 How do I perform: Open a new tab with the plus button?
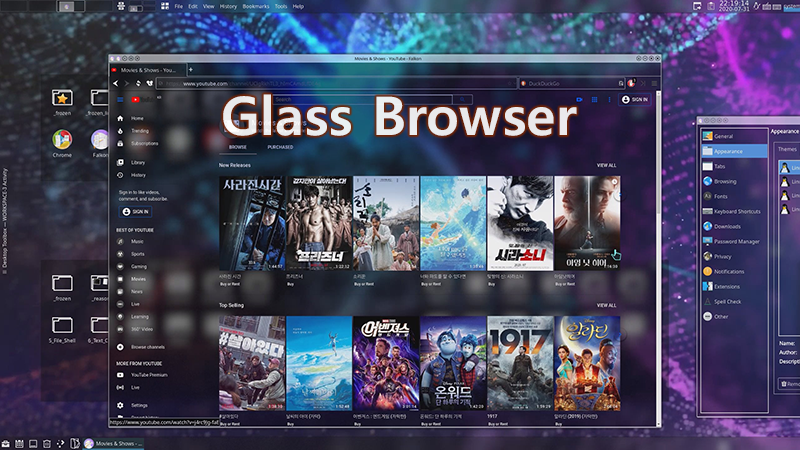[x=191, y=69]
